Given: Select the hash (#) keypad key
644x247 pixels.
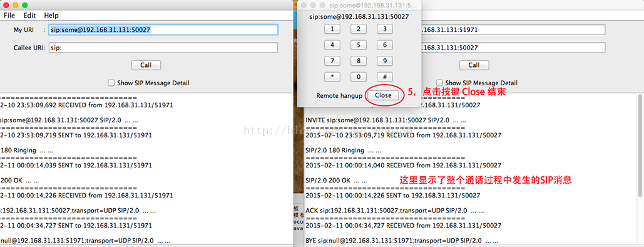Looking at the screenshot, I should point(385,77).
